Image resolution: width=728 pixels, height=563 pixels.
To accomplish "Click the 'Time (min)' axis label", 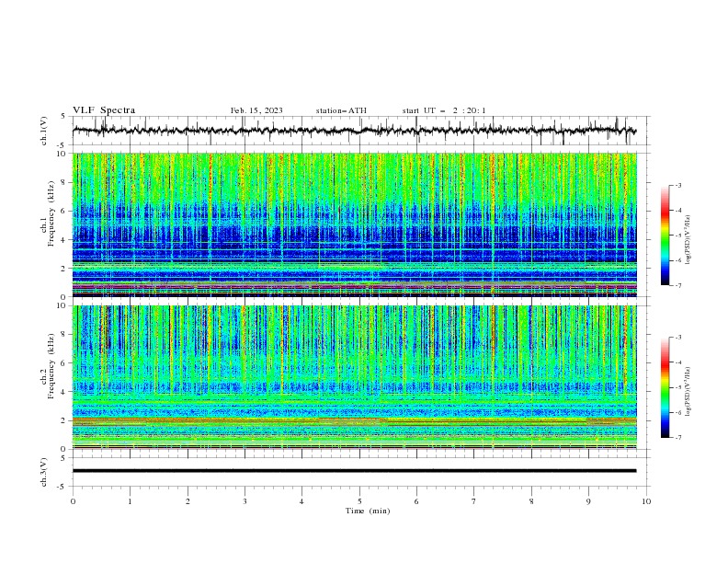I will [x=368, y=511].
